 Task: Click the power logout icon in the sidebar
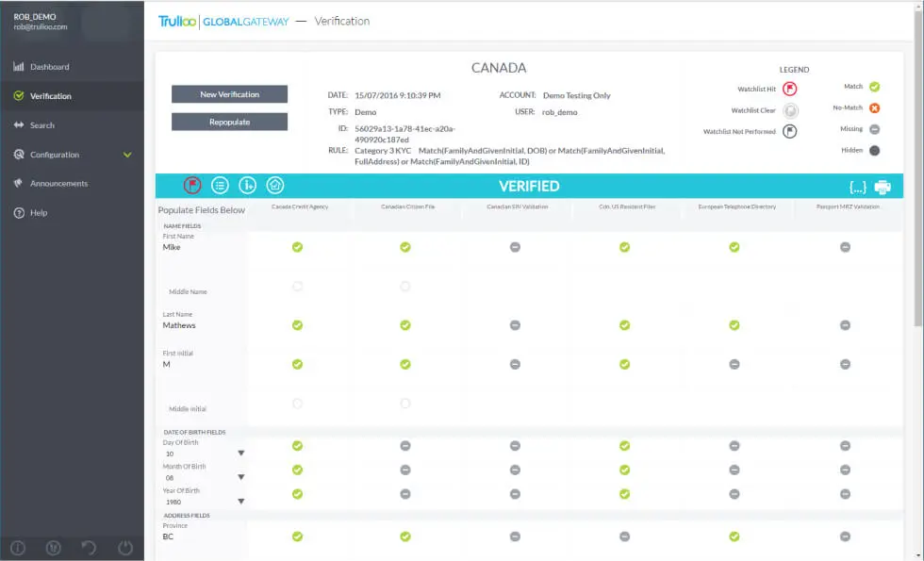(124, 547)
